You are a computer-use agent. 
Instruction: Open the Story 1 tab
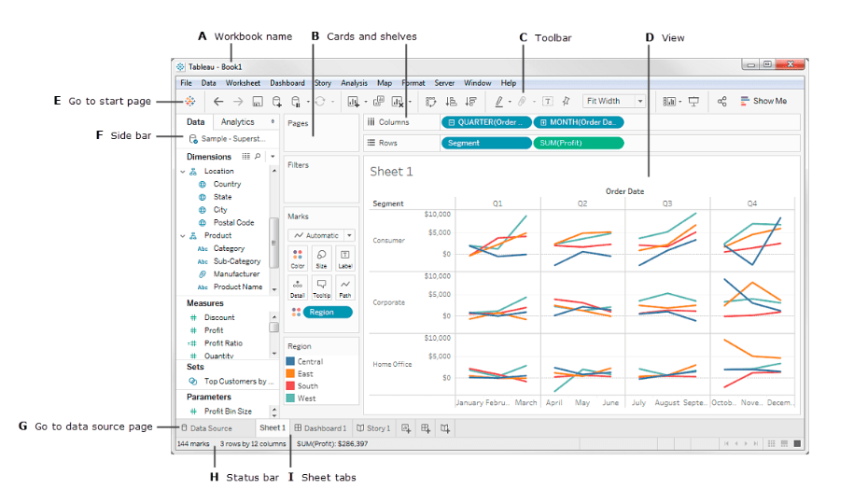373,428
